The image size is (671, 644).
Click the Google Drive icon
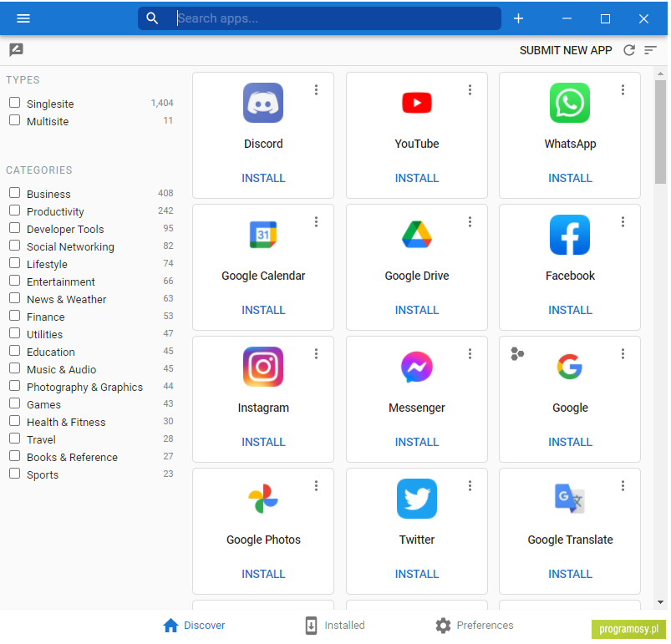[x=417, y=235]
